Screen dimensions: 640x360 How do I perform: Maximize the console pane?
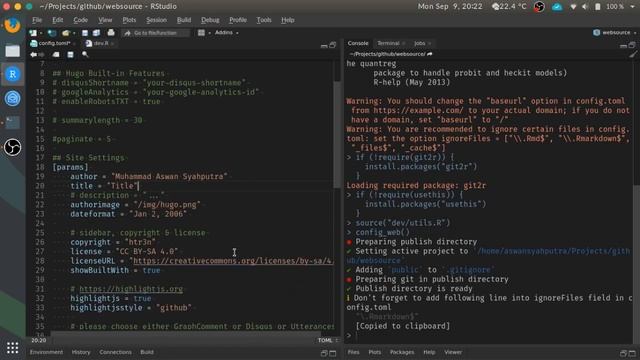click(x=632, y=45)
